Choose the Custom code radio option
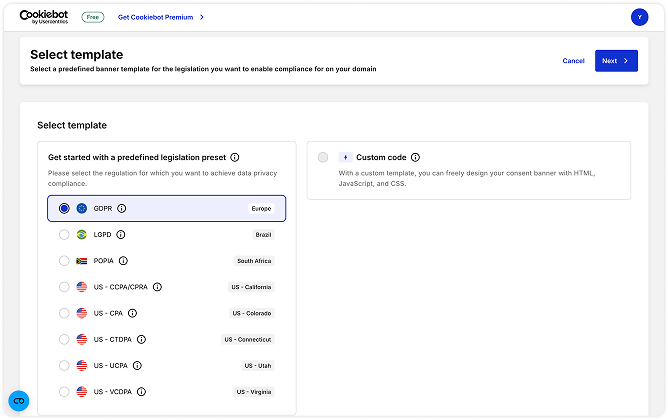The height and width of the screenshot is (420, 668). pos(322,157)
